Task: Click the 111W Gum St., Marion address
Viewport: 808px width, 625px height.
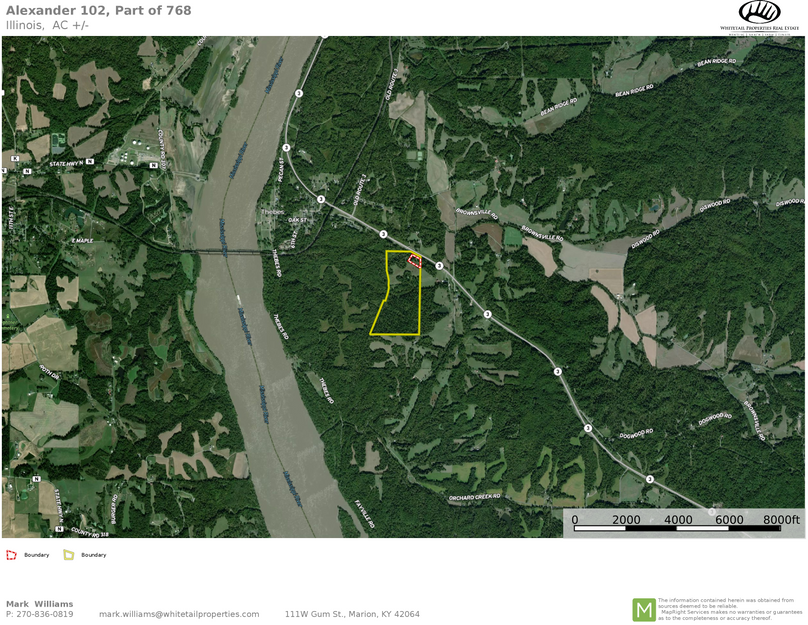Action: [x=352, y=614]
